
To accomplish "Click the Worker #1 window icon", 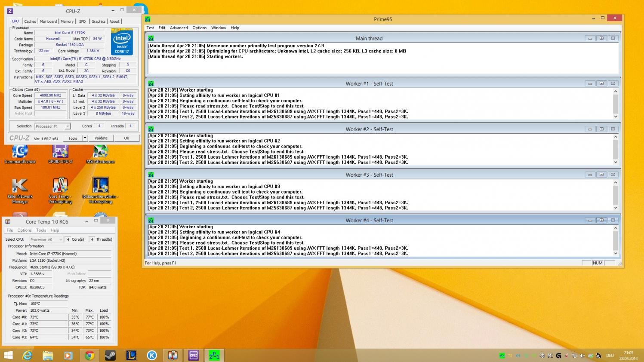I will [x=151, y=83].
